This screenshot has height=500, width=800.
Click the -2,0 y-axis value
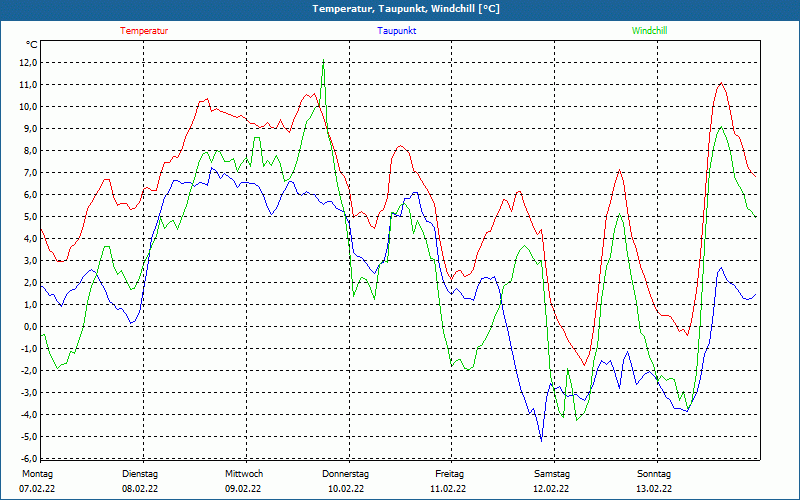(29, 370)
